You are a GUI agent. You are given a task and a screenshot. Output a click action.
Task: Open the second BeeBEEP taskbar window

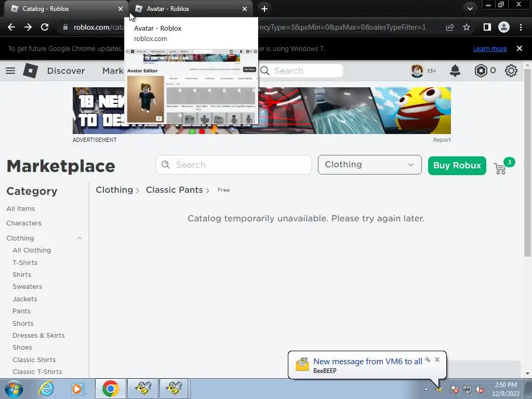tap(175, 389)
